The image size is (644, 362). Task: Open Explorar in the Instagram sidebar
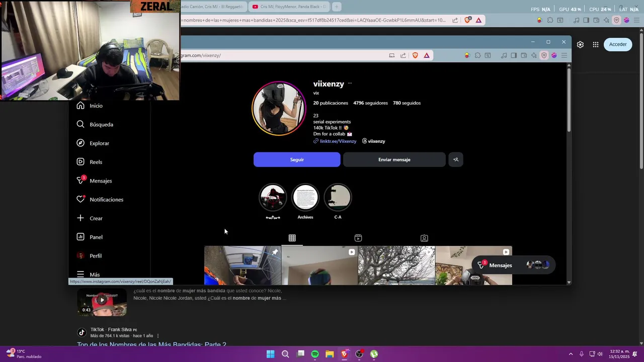coord(93,143)
